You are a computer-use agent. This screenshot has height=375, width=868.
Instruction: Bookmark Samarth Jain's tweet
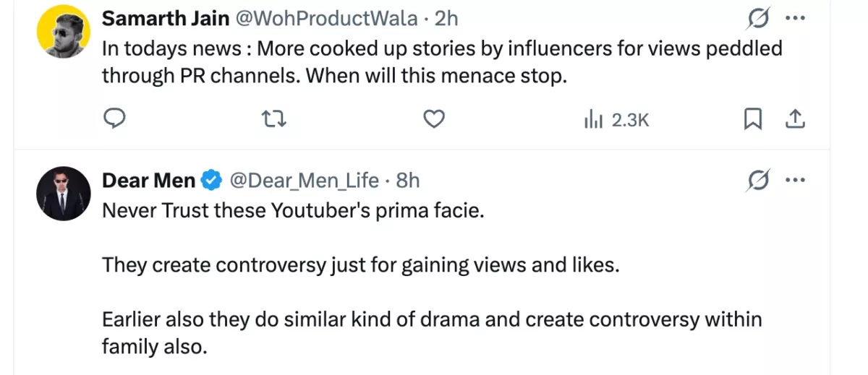pos(753,118)
